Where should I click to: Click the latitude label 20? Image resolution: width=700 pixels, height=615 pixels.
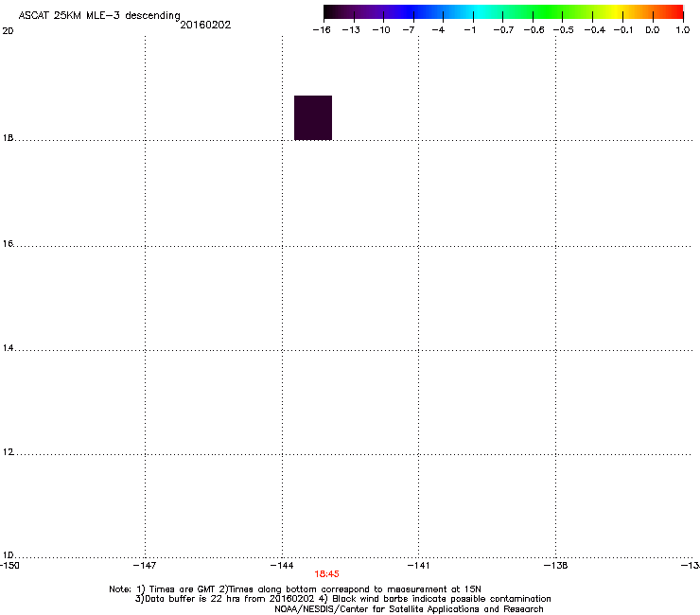point(8,31)
